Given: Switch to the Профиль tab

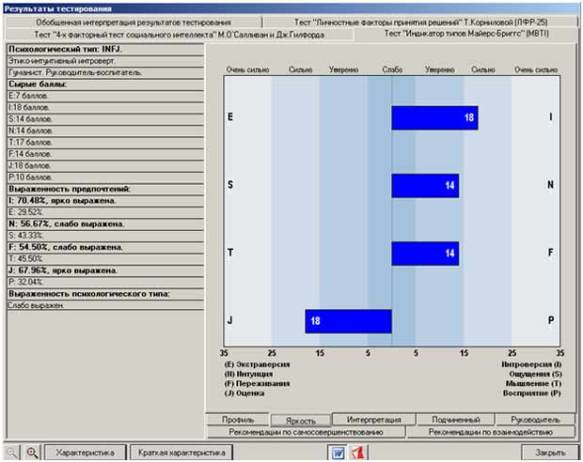Looking at the screenshot, I should click(x=238, y=420).
